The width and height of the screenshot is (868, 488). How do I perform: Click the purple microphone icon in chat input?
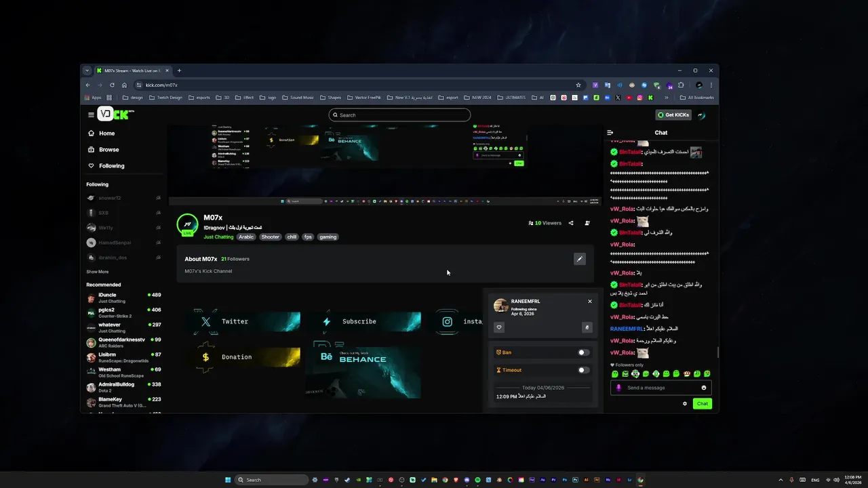pos(618,388)
